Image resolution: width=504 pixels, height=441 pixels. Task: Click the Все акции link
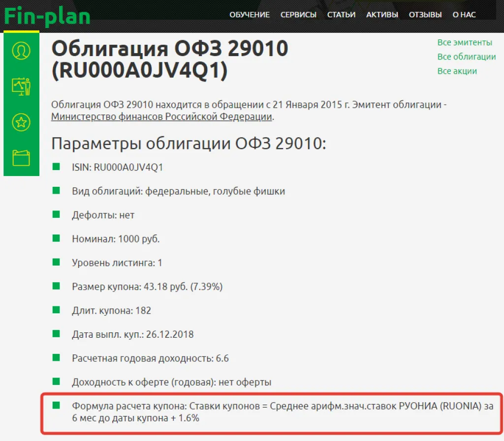tap(458, 71)
